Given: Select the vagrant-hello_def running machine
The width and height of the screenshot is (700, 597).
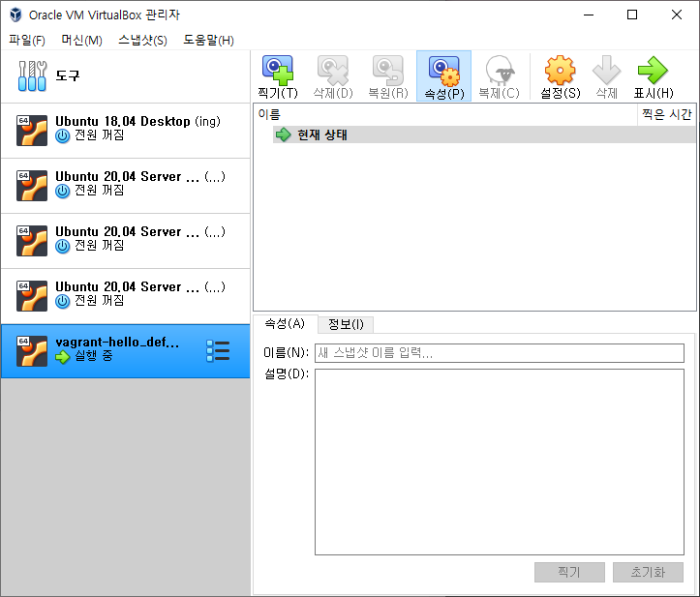Looking at the screenshot, I should click(x=126, y=351).
